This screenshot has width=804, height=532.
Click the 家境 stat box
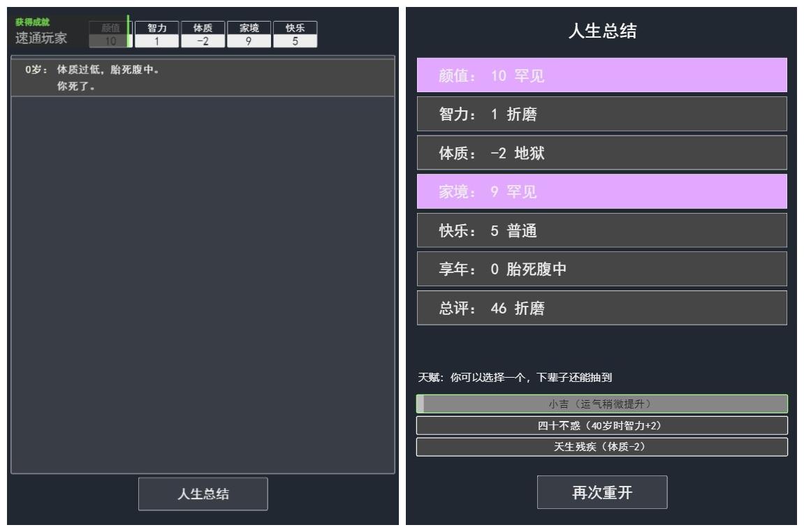[249, 34]
